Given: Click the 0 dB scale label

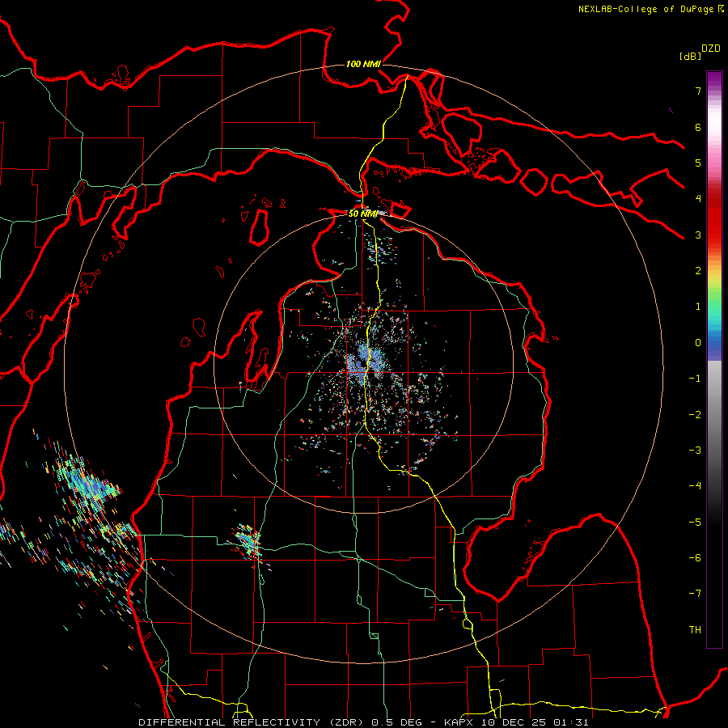Looking at the screenshot, I should 698,343.
